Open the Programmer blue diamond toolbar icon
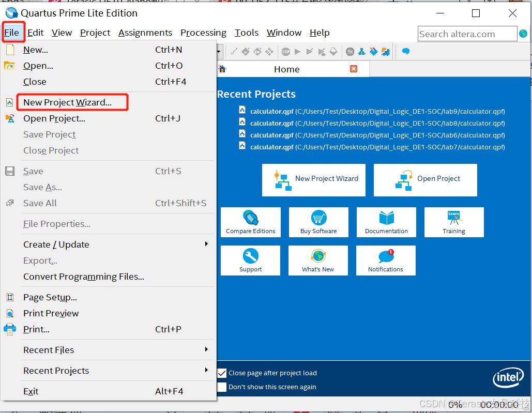Screen dimensions: 532x413 (374, 52)
